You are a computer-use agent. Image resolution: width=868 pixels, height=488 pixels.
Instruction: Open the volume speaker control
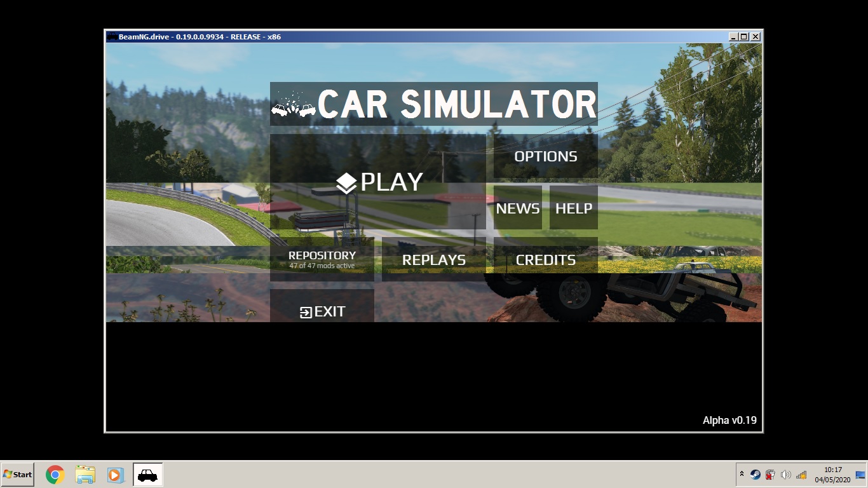pos(786,474)
